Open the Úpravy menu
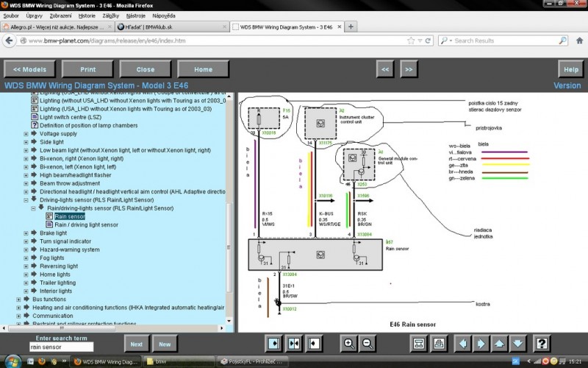The width and height of the screenshot is (588, 368). tap(34, 15)
